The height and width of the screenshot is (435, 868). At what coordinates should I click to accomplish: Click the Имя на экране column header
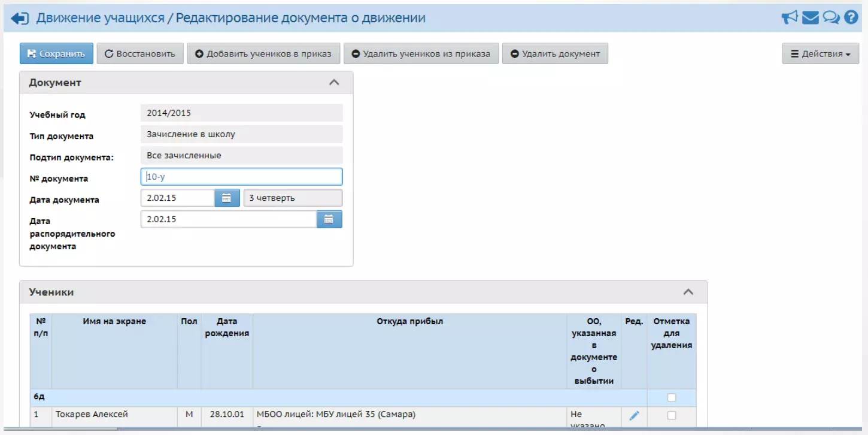114,351
